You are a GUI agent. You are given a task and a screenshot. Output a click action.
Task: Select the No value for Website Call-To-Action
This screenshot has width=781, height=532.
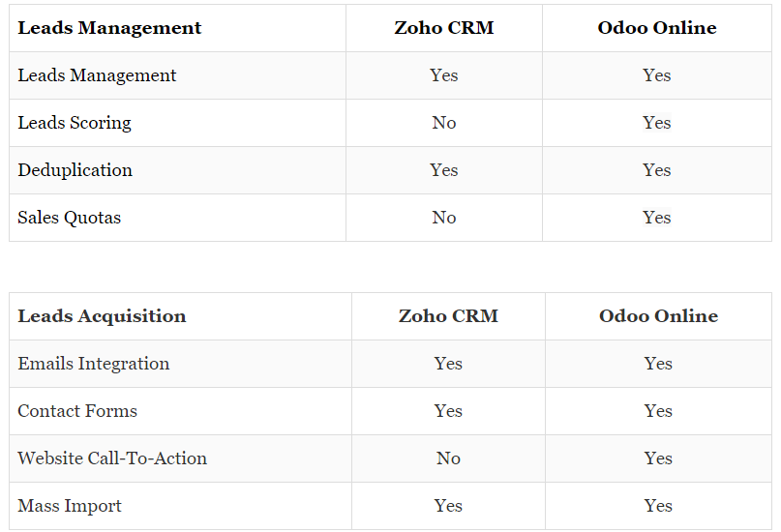click(448, 458)
